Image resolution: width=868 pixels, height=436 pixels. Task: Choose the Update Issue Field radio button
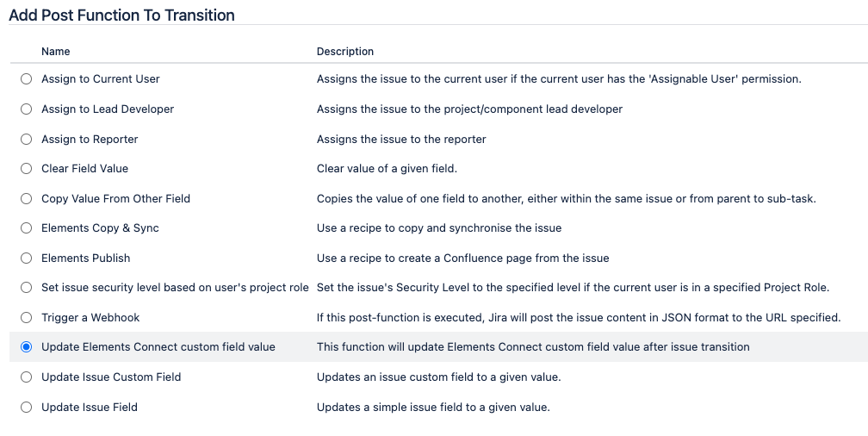click(x=26, y=408)
